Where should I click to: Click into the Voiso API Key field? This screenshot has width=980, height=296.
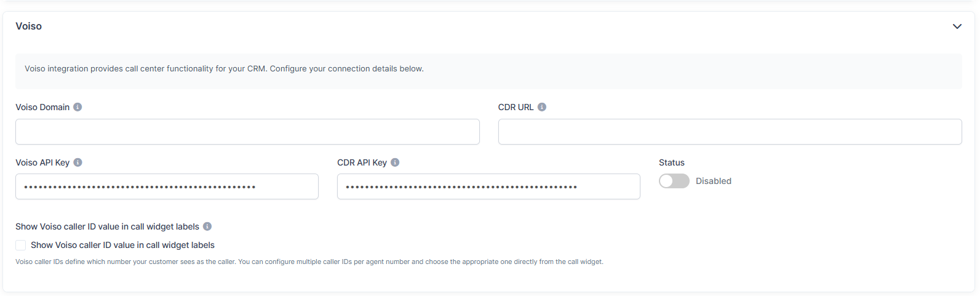[167, 186]
